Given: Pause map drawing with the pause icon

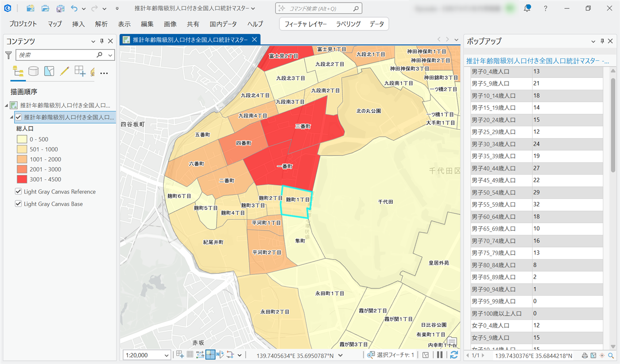Looking at the screenshot, I should [x=440, y=355].
